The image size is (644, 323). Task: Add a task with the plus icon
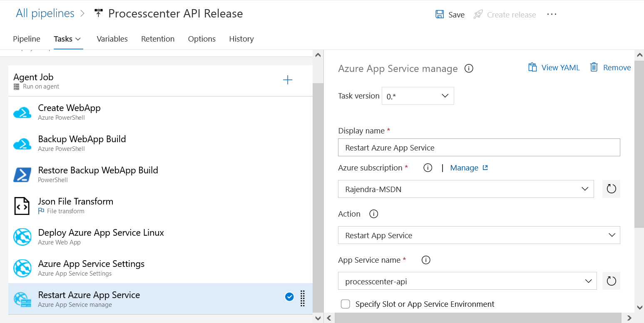(x=288, y=80)
